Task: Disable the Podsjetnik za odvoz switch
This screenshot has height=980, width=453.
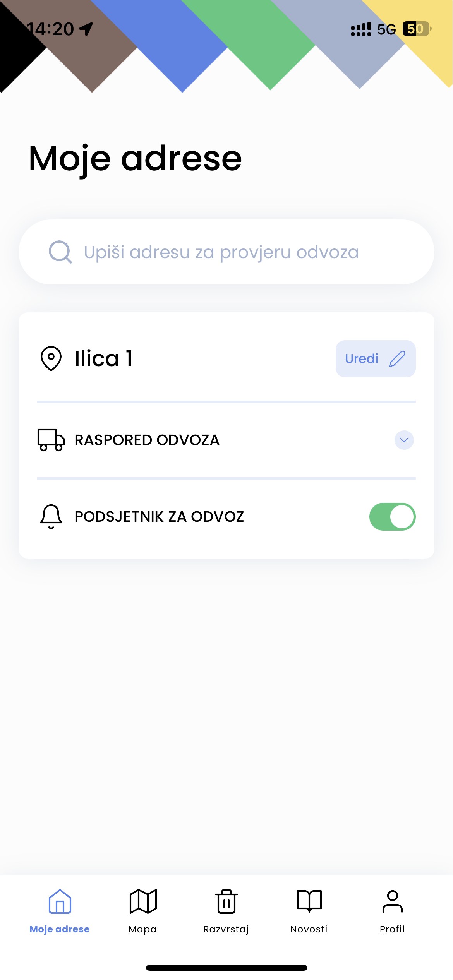Action: pos(392,517)
